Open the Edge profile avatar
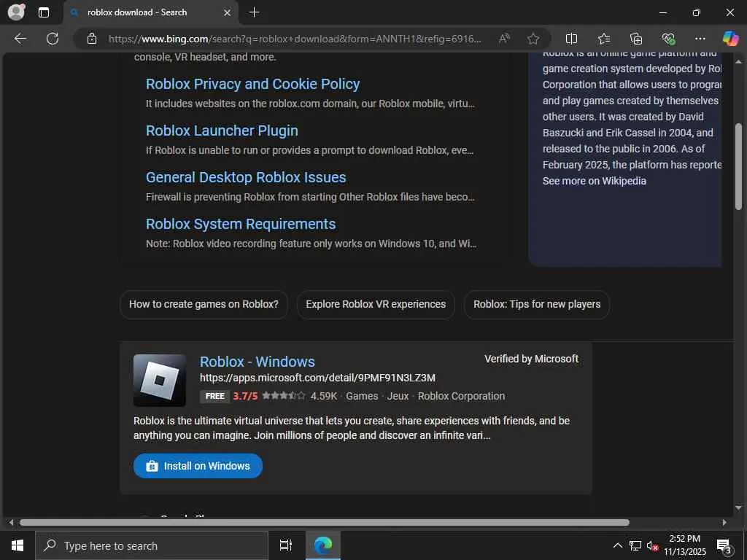 (x=17, y=12)
